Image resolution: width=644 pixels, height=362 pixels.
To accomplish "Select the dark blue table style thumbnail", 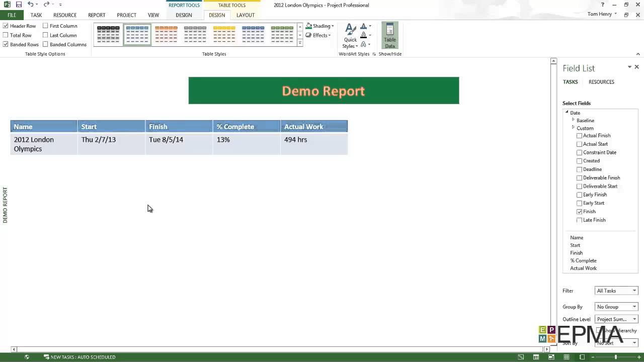I will 253,34.
